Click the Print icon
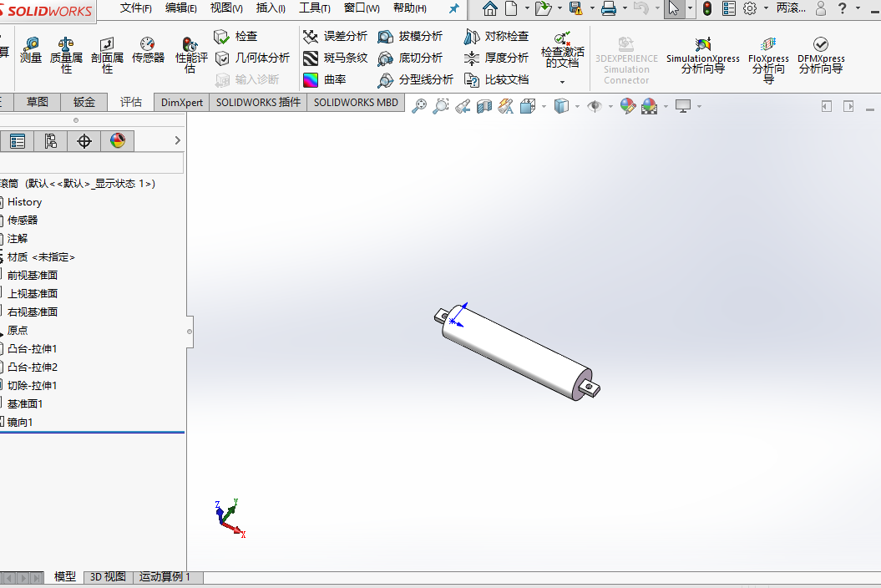881x588 pixels. (x=609, y=8)
